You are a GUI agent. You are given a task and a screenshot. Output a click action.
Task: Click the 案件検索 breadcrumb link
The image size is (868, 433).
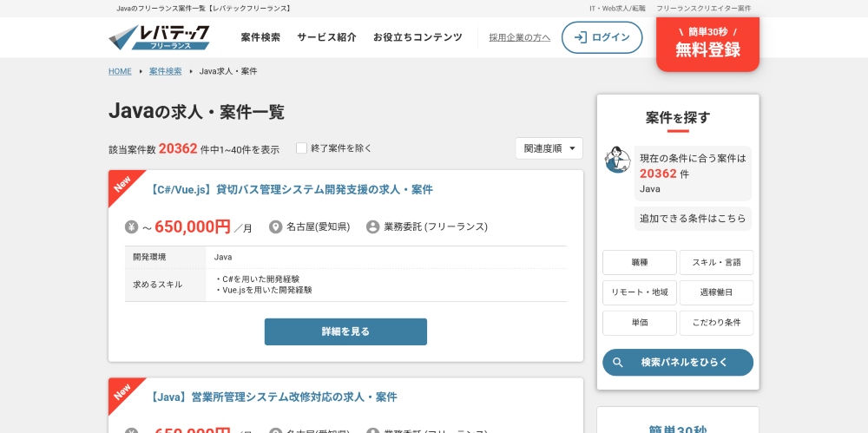point(166,71)
